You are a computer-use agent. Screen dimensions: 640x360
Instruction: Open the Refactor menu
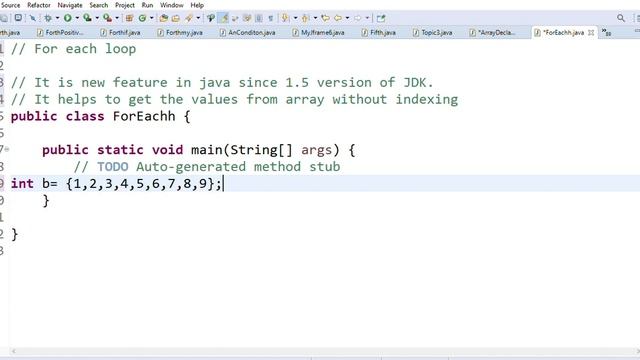pos(39,5)
